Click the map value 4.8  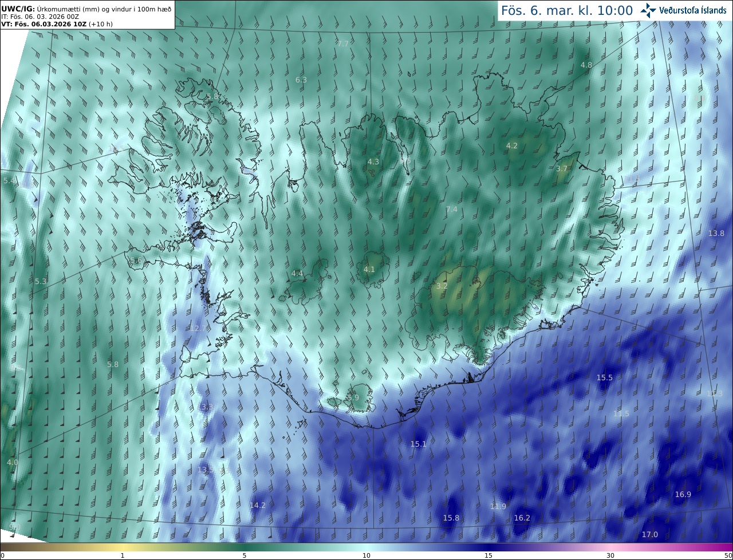coord(586,65)
